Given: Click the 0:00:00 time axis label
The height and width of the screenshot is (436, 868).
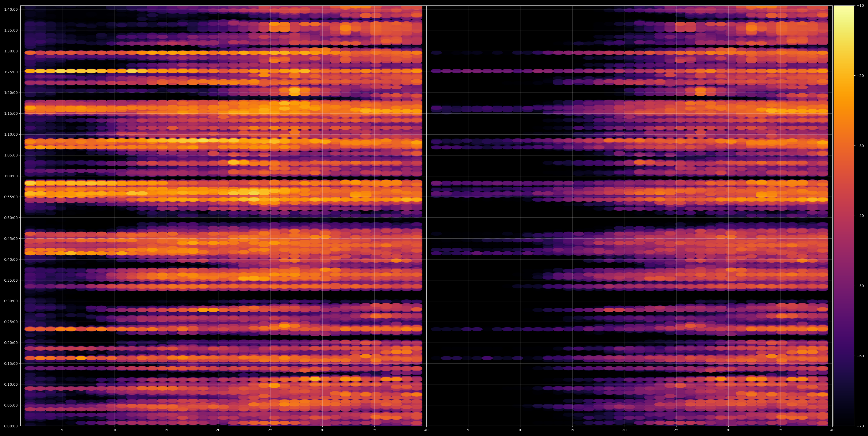Looking at the screenshot, I should coord(11,426).
